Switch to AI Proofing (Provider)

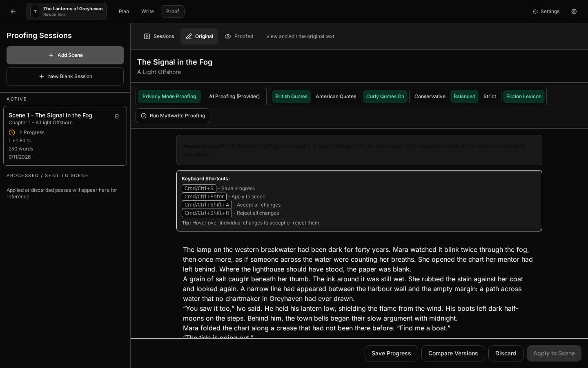point(234,96)
